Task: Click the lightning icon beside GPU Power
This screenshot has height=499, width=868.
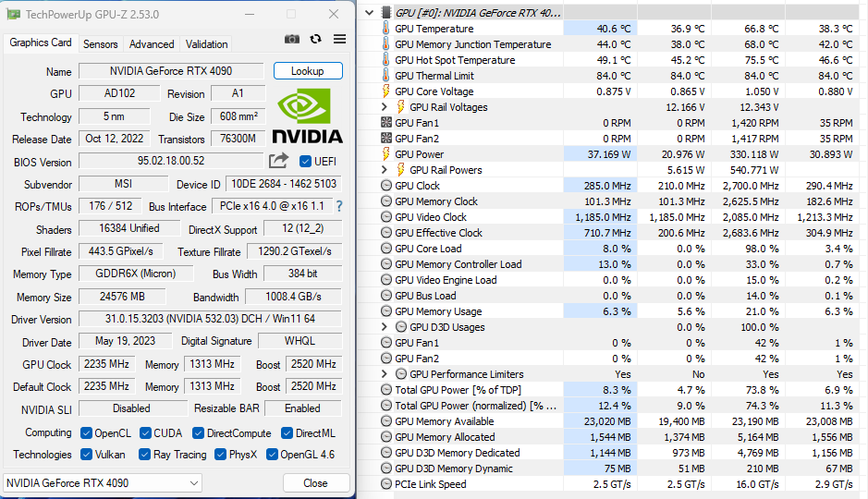Action: click(x=386, y=154)
